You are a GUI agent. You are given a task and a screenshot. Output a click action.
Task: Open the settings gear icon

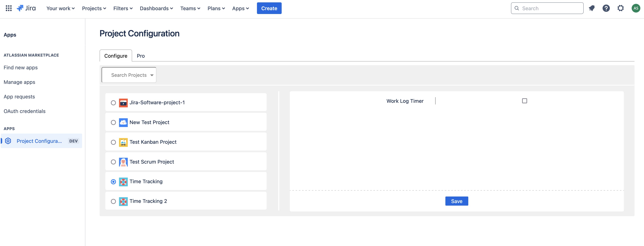(x=621, y=8)
